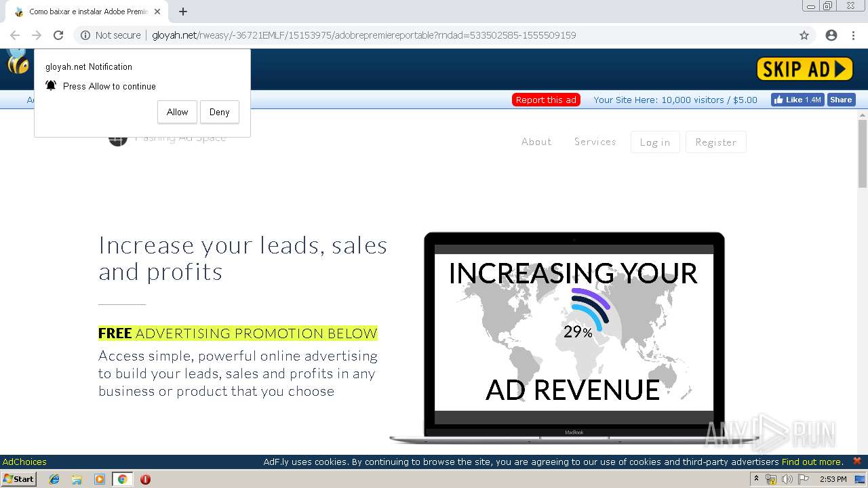The width and height of the screenshot is (868, 488).
Task: View site info next to Not secure
Action: point(85,35)
